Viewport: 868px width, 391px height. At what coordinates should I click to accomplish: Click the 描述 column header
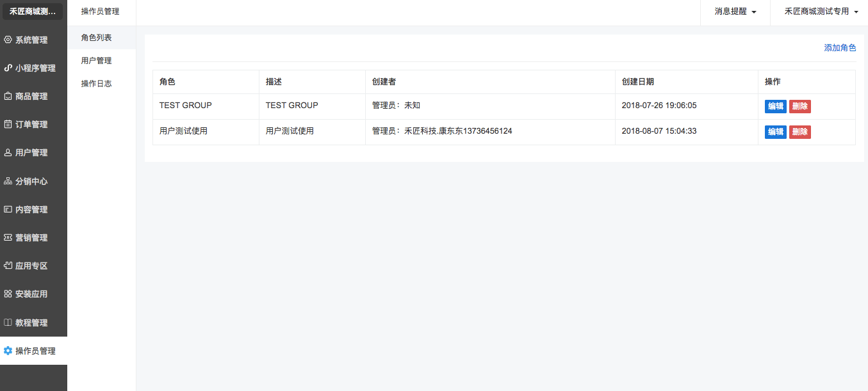click(274, 82)
